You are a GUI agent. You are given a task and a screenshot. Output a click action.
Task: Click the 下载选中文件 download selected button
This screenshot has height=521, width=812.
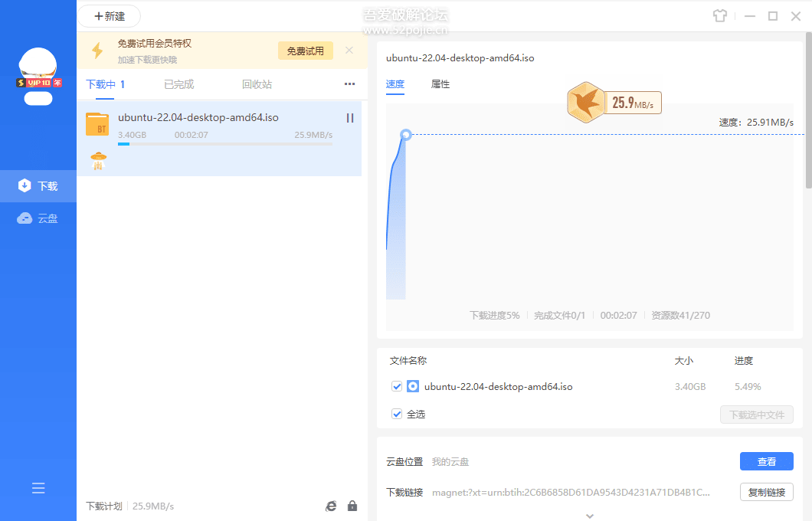757,415
